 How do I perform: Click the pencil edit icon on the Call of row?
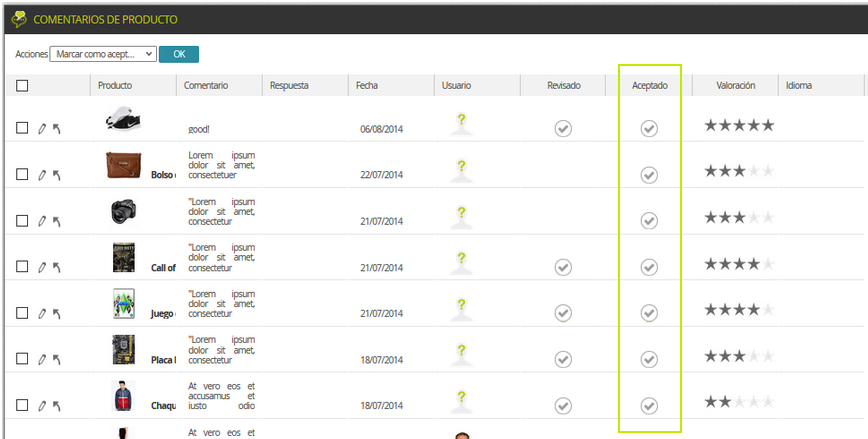point(42,267)
